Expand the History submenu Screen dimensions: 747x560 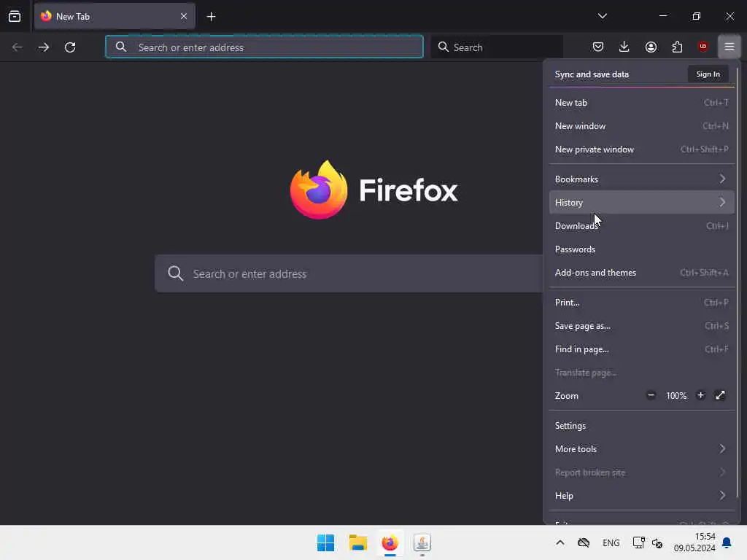click(x=642, y=203)
